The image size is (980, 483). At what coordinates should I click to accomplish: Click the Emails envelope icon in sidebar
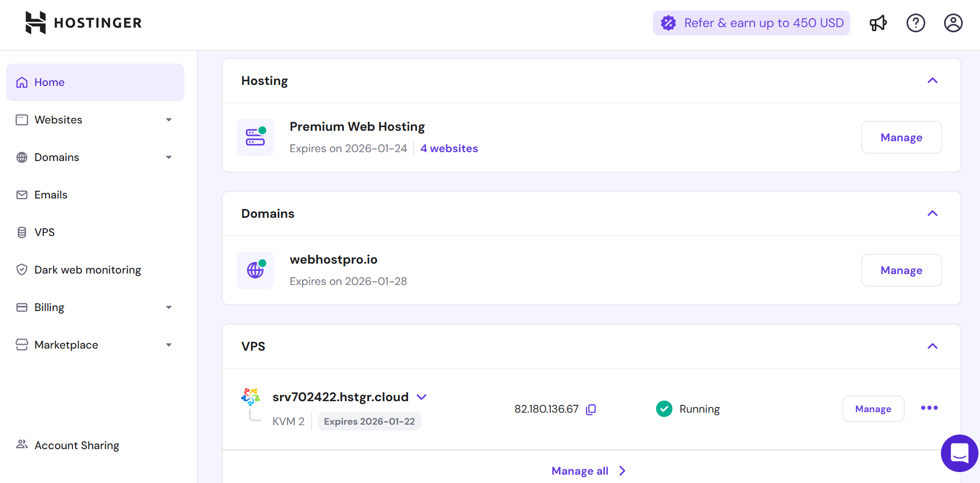(x=22, y=195)
